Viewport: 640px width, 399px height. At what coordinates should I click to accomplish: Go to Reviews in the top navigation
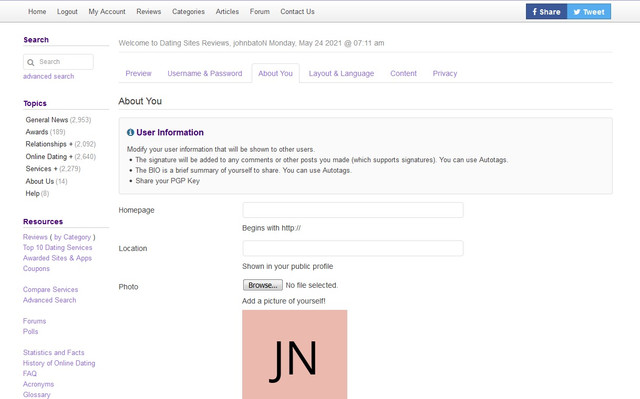coord(149,11)
